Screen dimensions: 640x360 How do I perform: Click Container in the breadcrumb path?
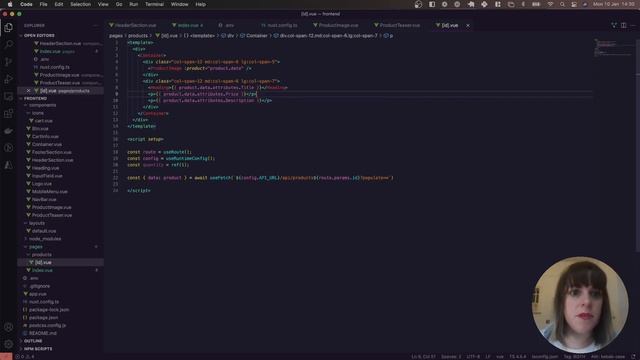pos(257,36)
